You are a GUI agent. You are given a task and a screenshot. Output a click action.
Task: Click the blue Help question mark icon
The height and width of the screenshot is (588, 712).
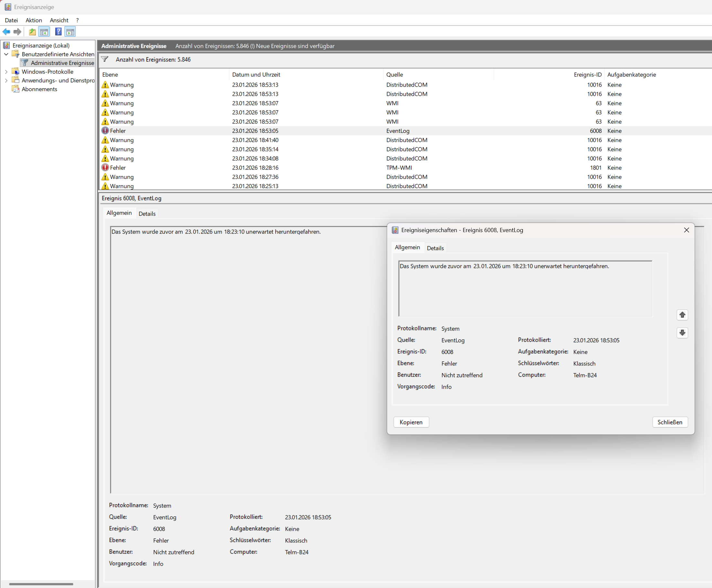pyautogui.click(x=58, y=32)
